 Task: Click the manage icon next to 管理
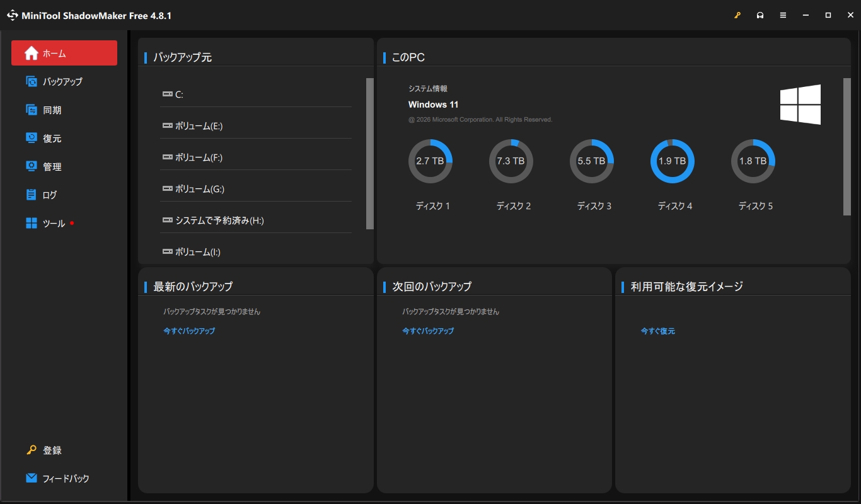[x=32, y=166]
